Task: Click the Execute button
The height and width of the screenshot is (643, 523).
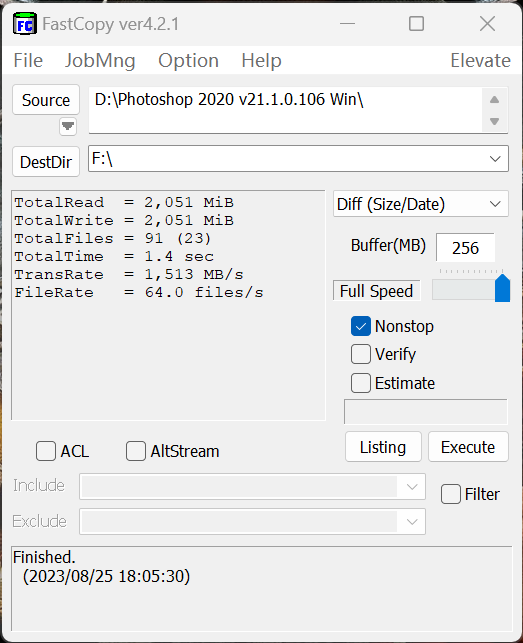Action: point(468,447)
